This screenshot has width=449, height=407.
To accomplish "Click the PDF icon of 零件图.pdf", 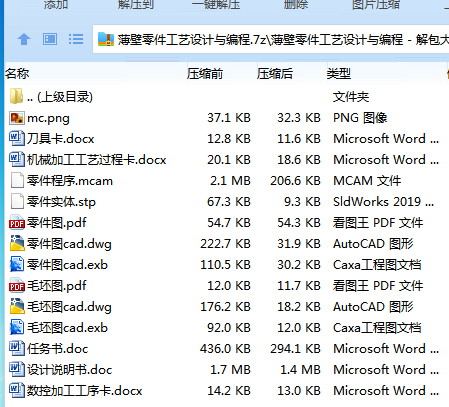I will [17, 222].
